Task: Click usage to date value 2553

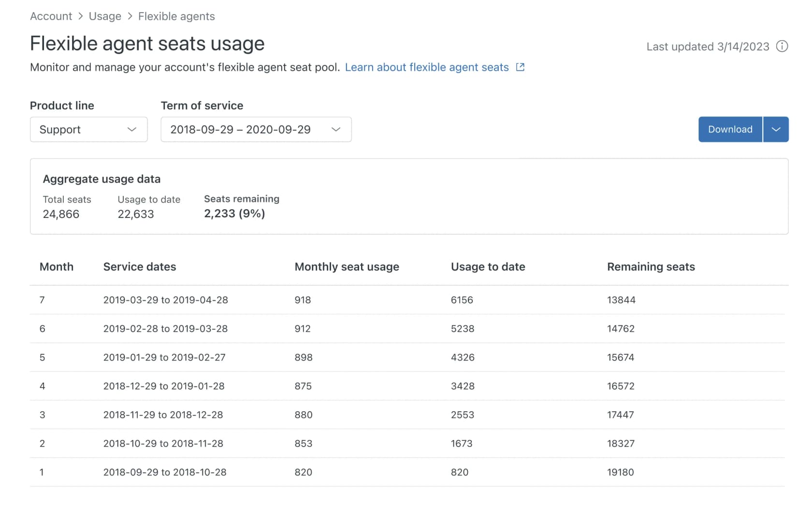Action: pyautogui.click(x=463, y=415)
